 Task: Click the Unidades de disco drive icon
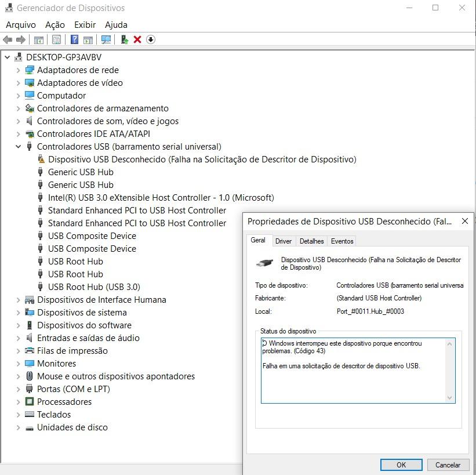point(30,428)
